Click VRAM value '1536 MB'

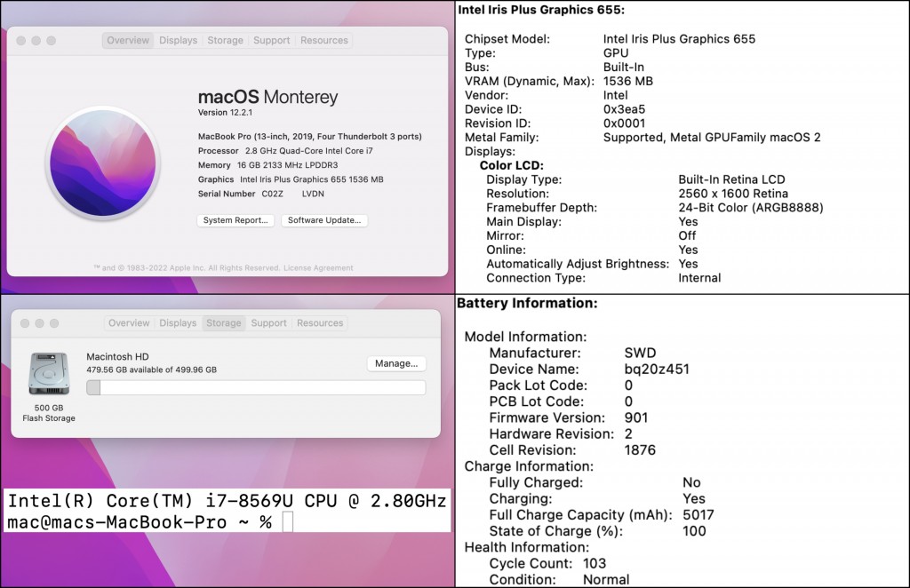click(x=628, y=81)
